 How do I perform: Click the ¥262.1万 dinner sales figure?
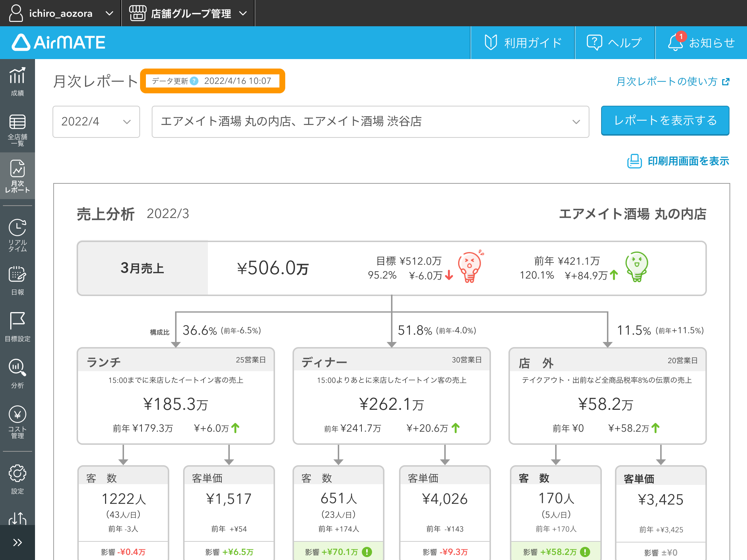[391, 404]
